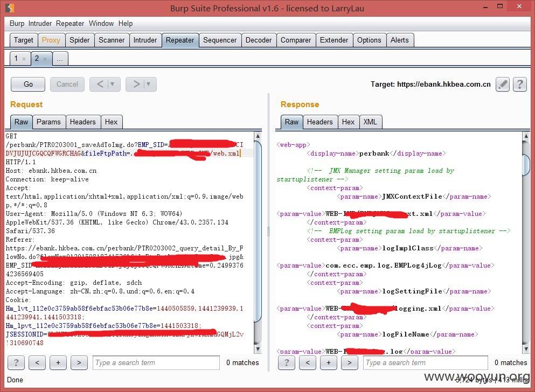Viewport: 535px width, 392px height.
Task: Switch to the Spider tab
Action: click(x=80, y=40)
